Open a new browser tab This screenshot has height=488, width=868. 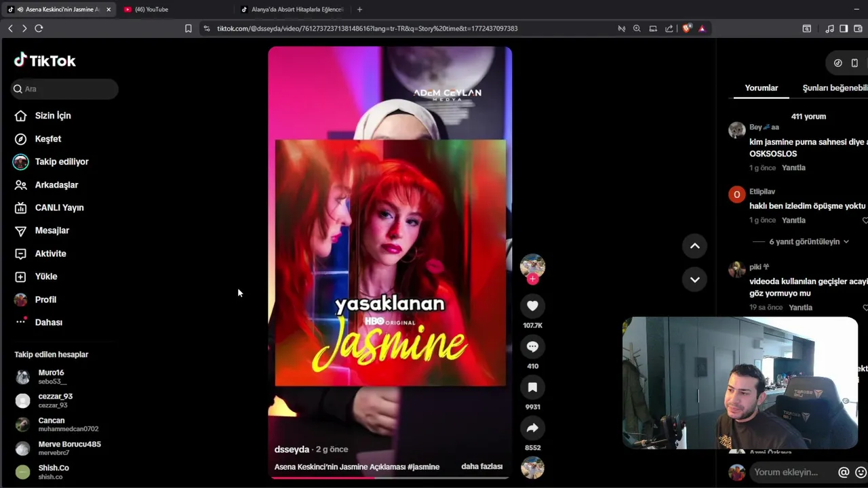[359, 9]
